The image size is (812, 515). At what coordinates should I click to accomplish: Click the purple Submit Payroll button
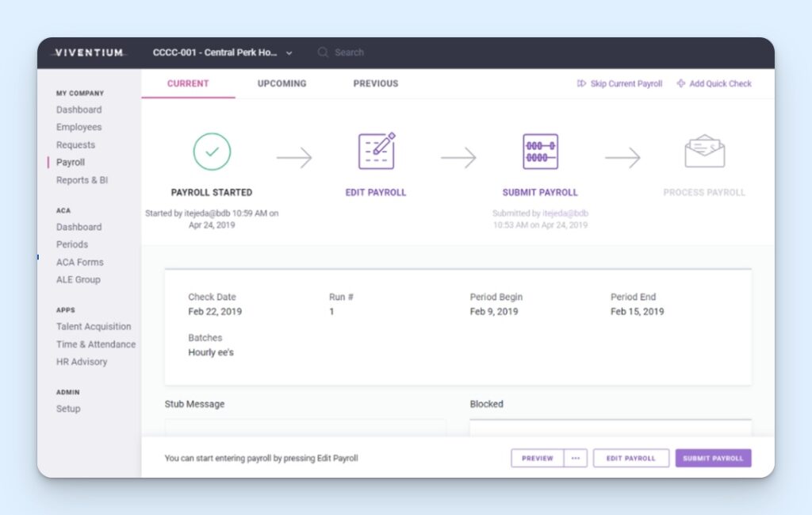[x=713, y=458]
